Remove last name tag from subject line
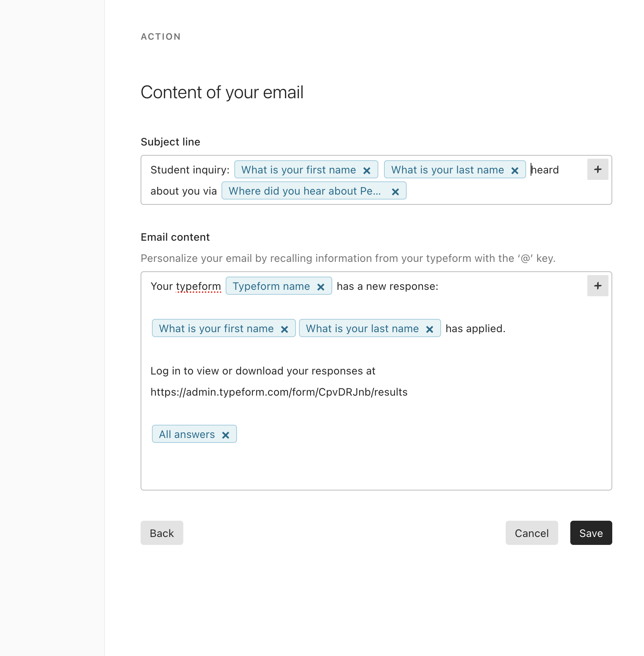This screenshot has width=644, height=656. pyautogui.click(x=514, y=170)
